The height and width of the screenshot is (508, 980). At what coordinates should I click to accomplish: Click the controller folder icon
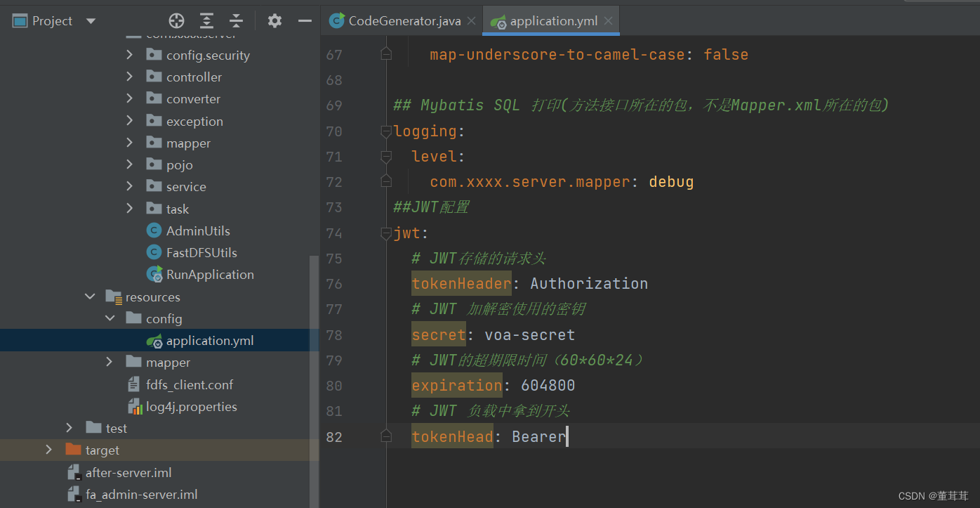pyautogui.click(x=154, y=77)
